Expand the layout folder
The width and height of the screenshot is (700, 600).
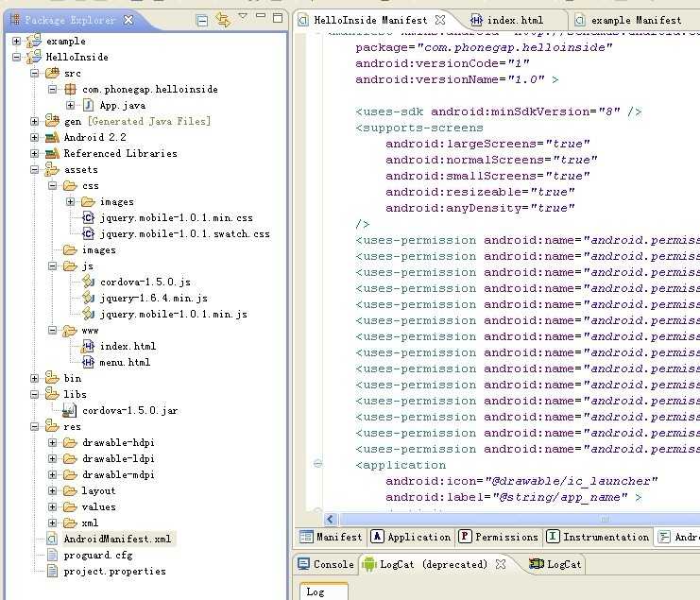[x=52, y=491]
